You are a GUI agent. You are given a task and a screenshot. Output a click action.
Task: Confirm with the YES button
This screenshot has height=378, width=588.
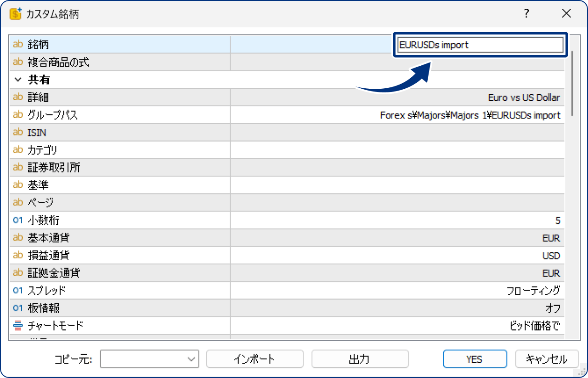coord(475,359)
